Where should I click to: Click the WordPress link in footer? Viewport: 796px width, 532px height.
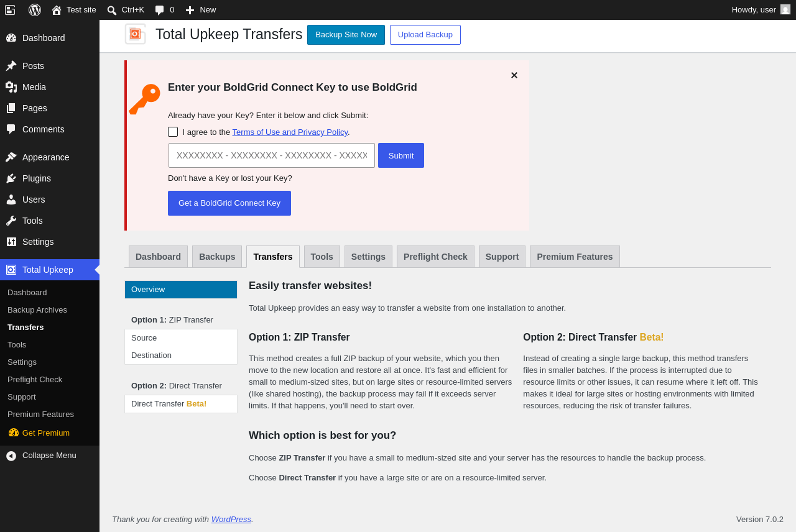point(231,520)
